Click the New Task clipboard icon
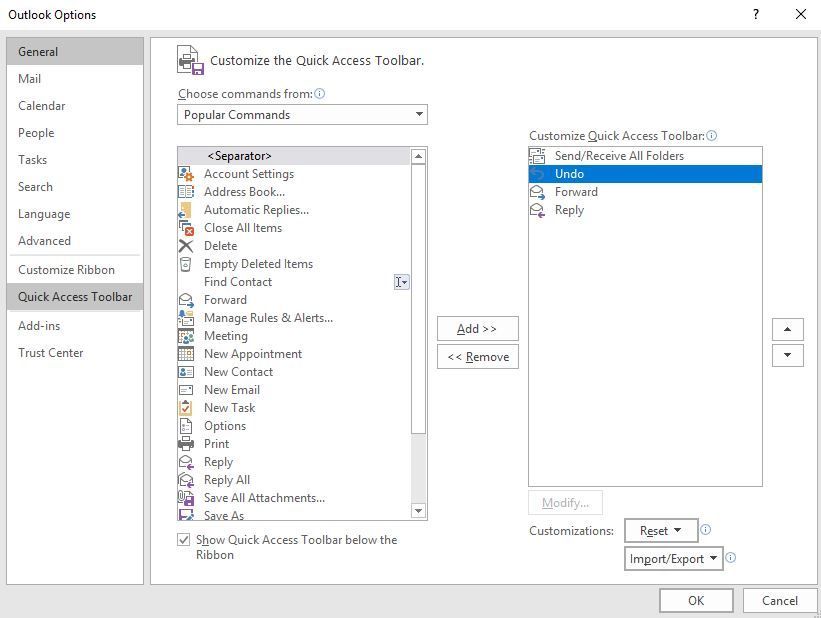The image size is (821, 618). coord(185,408)
